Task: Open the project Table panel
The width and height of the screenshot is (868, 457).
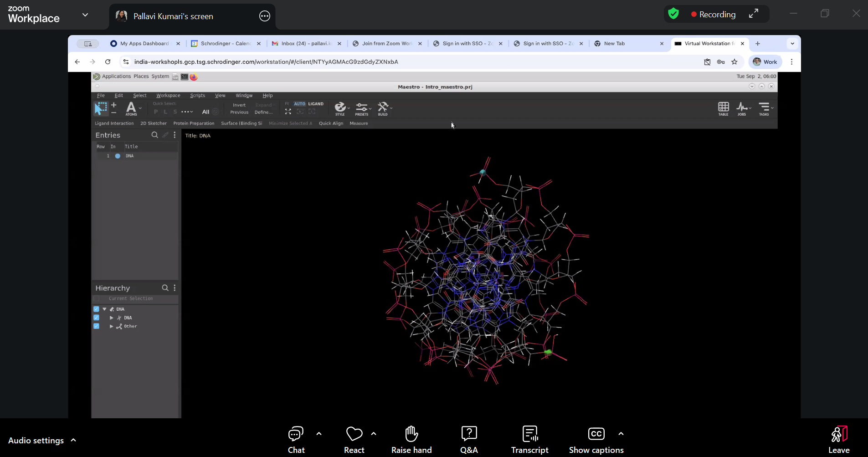Action: click(723, 108)
